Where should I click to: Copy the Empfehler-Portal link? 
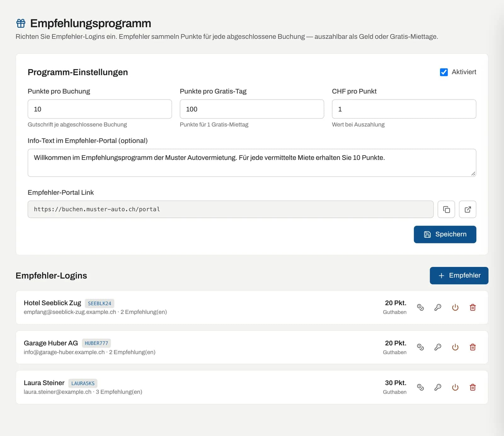(446, 209)
